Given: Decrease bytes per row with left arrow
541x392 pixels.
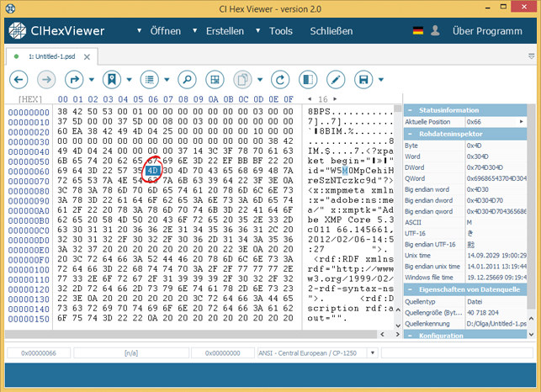Looking at the screenshot, I should click(x=310, y=99).
